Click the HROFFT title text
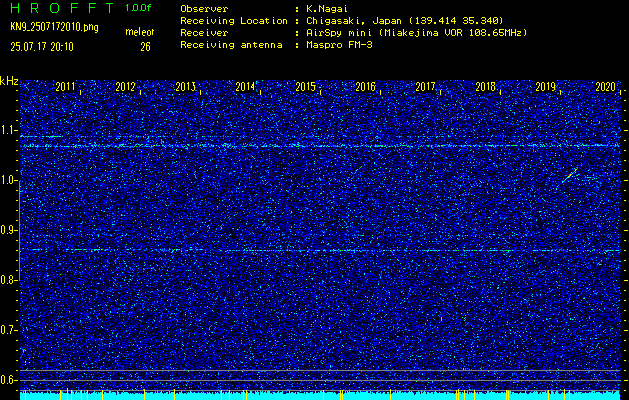This screenshot has height=400, width=629. pyautogui.click(x=62, y=8)
